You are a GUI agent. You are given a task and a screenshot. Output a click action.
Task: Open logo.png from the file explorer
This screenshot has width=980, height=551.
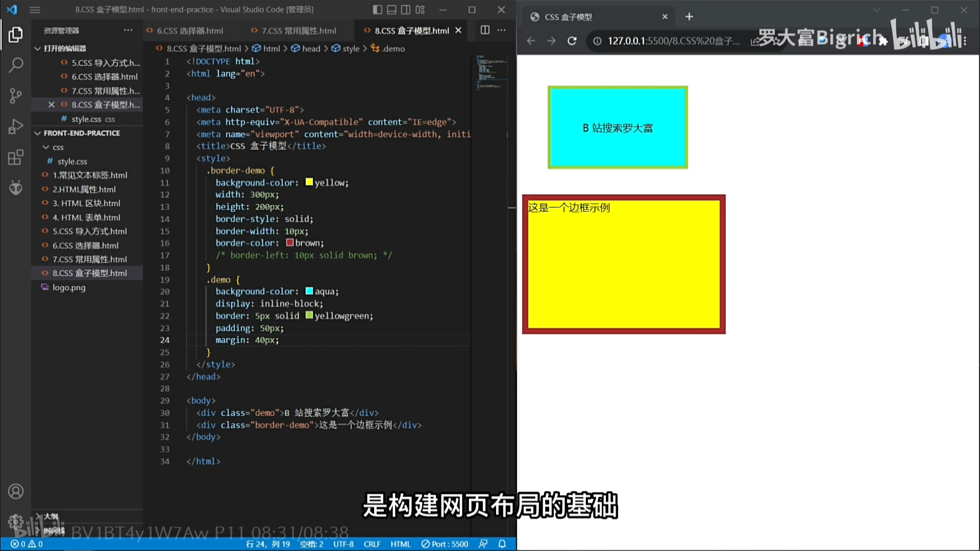coord(69,287)
